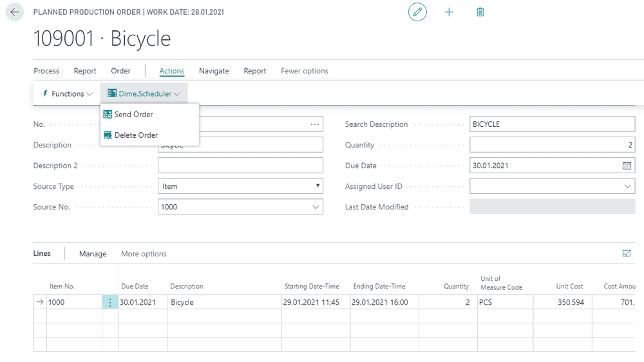
Task: Open the Functions action group
Action: coord(68,93)
